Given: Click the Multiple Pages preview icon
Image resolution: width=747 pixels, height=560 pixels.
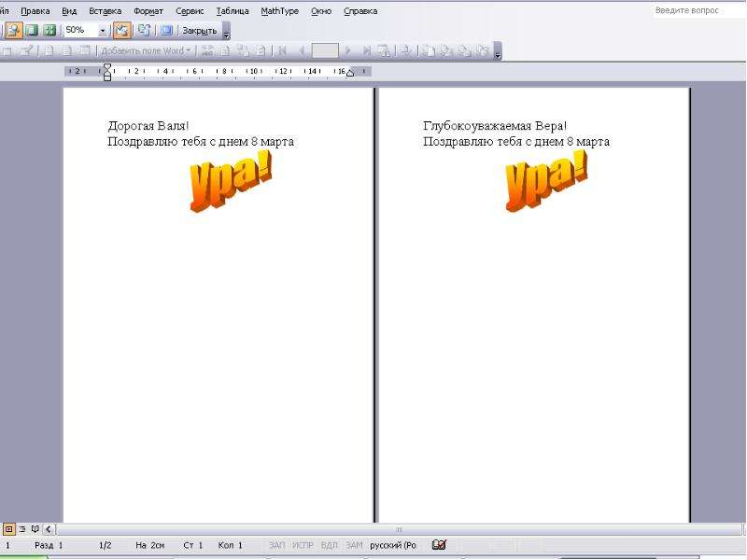Looking at the screenshot, I should tap(49, 31).
